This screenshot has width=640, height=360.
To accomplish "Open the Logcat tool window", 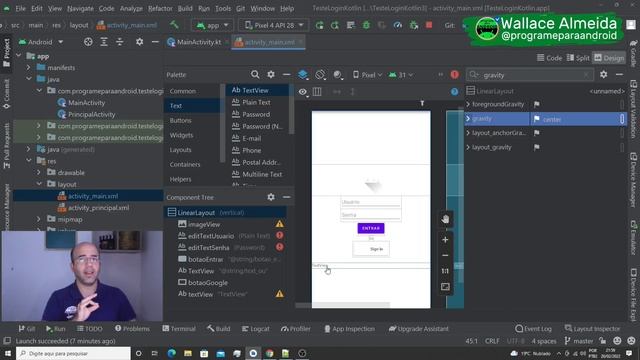I will tap(256, 329).
